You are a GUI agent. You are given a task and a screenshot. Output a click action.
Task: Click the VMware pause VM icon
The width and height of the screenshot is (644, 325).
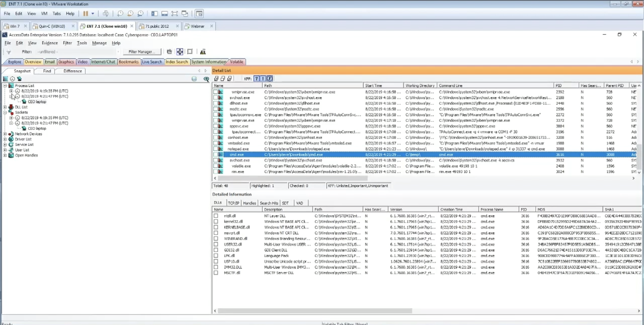click(x=85, y=13)
